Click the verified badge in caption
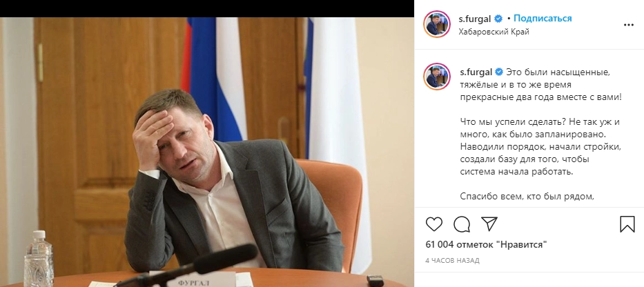This screenshot has width=644, height=287. point(498,72)
